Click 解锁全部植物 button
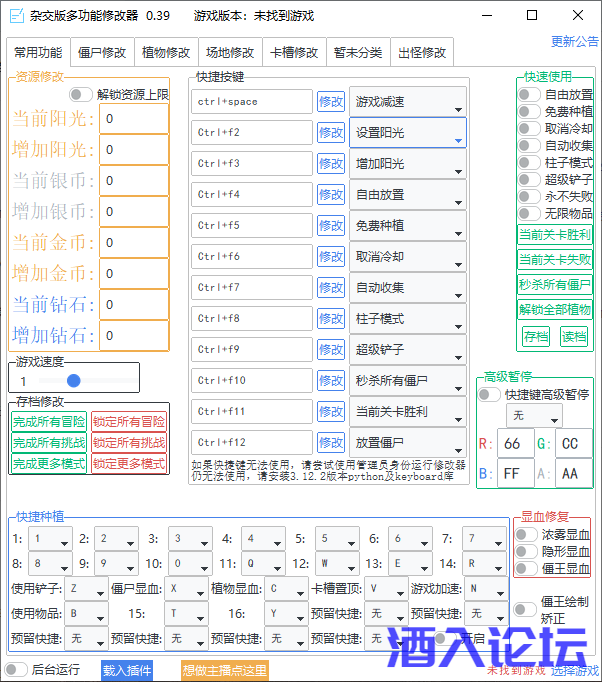Image resolution: width=602 pixels, height=682 pixels. (555, 310)
